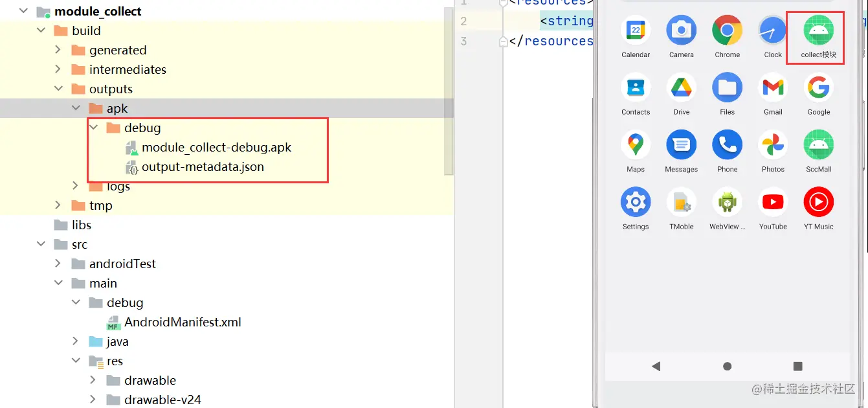Open the Files app
868x408 pixels.
[727, 88]
